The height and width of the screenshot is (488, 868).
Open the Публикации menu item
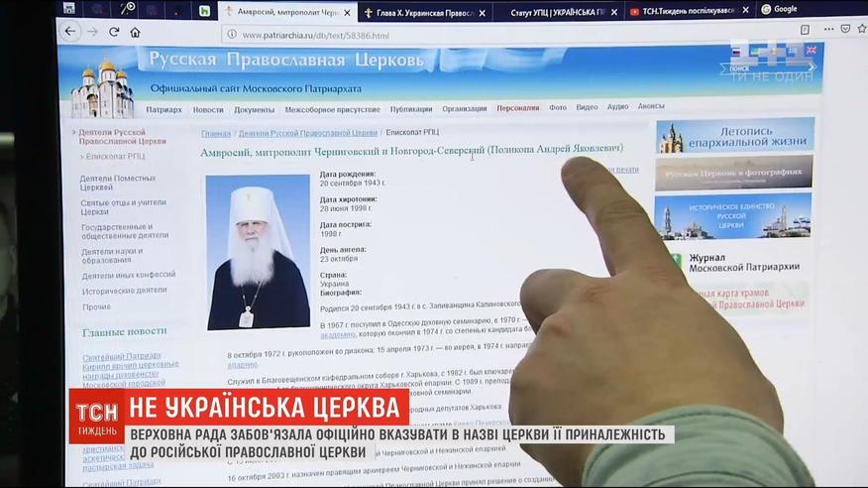click(411, 109)
